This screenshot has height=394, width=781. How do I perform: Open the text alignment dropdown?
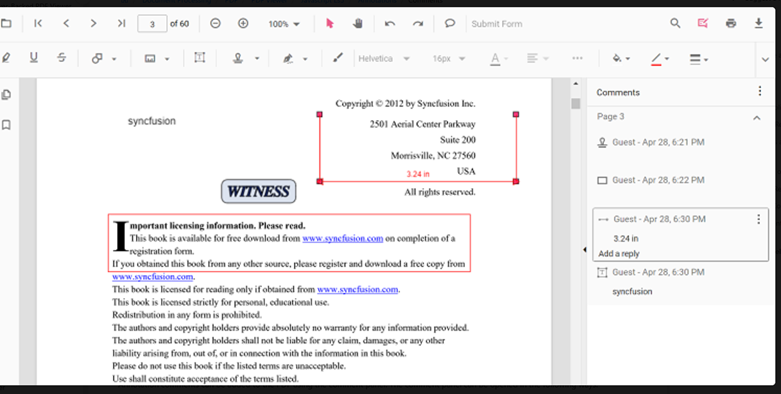click(537, 59)
